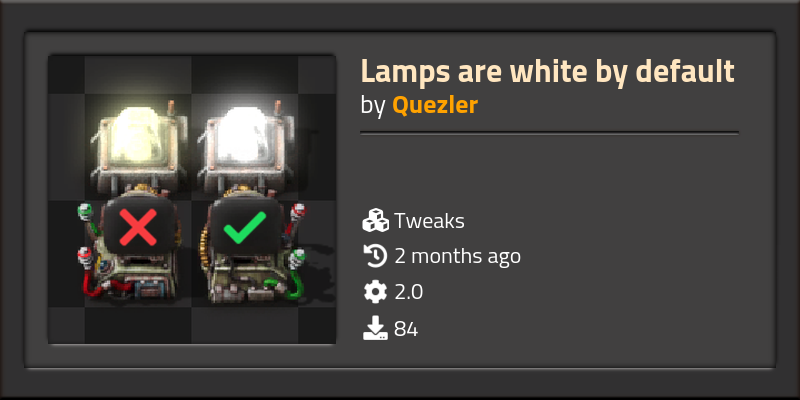Image resolution: width=800 pixels, height=400 pixels.
Task: Visit author Quezler's profile link
Action: point(435,106)
